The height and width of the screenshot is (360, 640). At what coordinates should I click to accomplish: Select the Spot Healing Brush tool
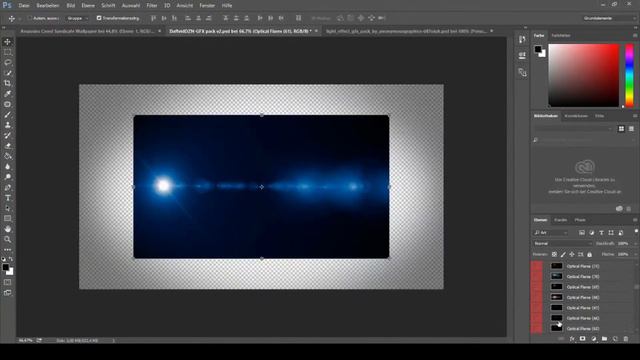coord(7,104)
